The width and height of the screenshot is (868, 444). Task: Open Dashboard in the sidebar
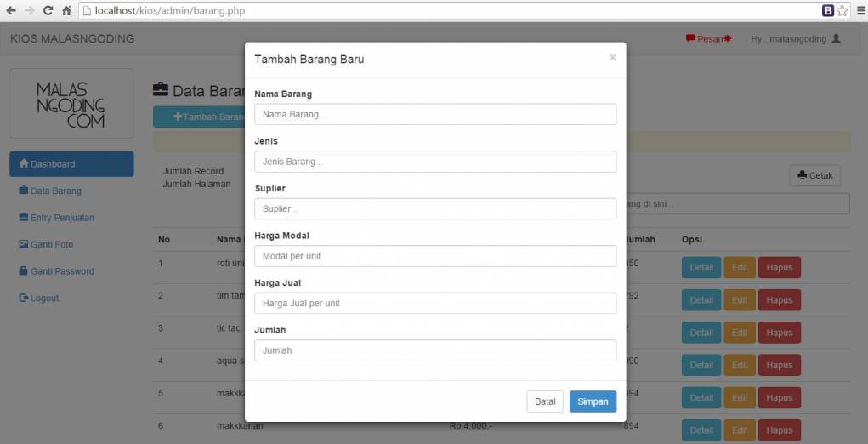pos(71,164)
